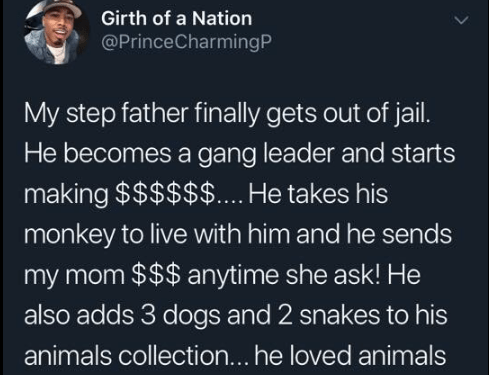
Task: Open the tweet options chevron menu
Action: pos(462,20)
